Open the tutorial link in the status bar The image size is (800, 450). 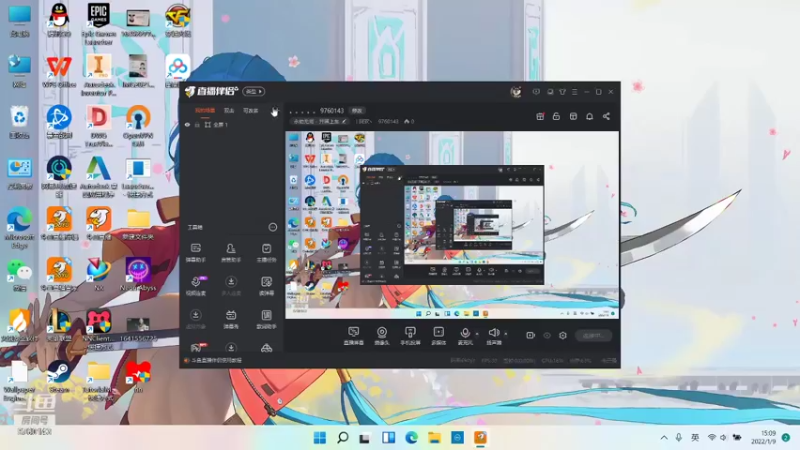click(217, 360)
